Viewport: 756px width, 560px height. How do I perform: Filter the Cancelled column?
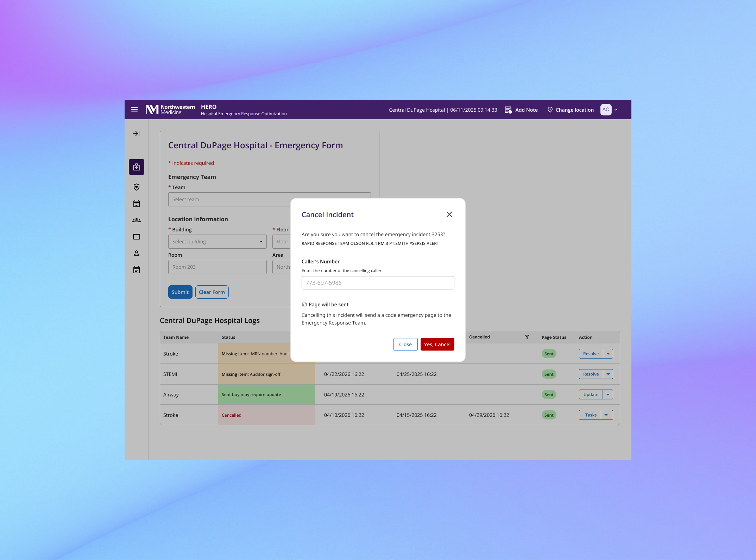click(527, 337)
